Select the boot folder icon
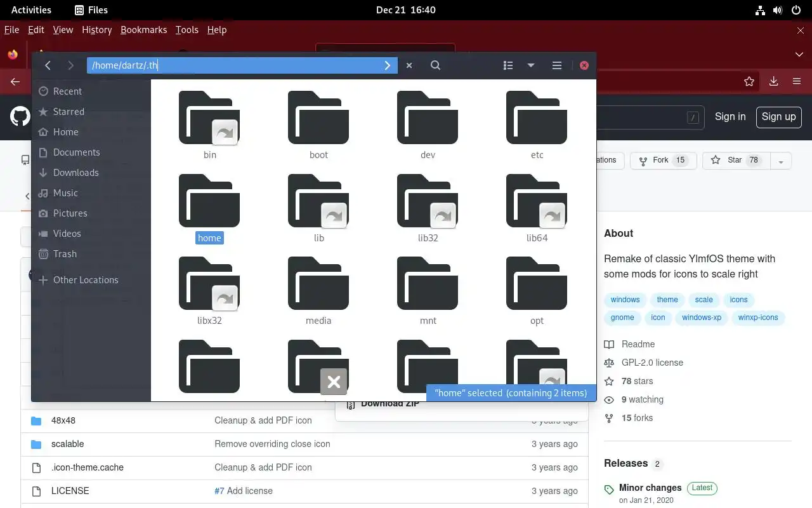Screen dimensions: 812x508 click(x=318, y=117)
